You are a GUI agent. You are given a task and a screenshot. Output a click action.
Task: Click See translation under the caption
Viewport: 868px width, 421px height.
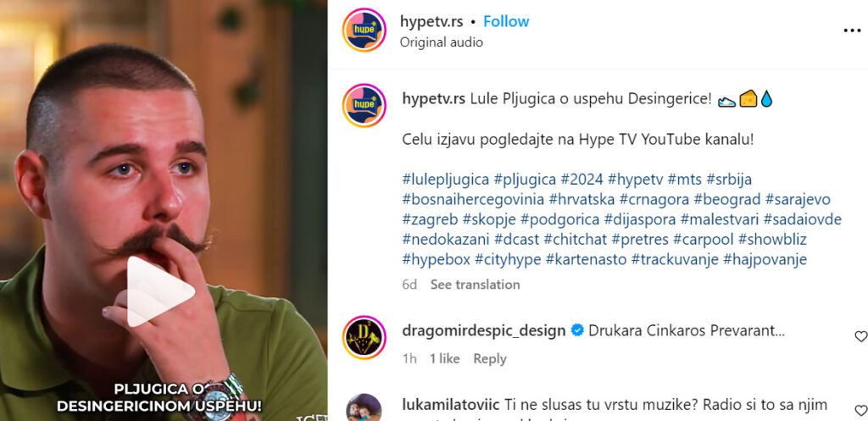click(475, 285)
